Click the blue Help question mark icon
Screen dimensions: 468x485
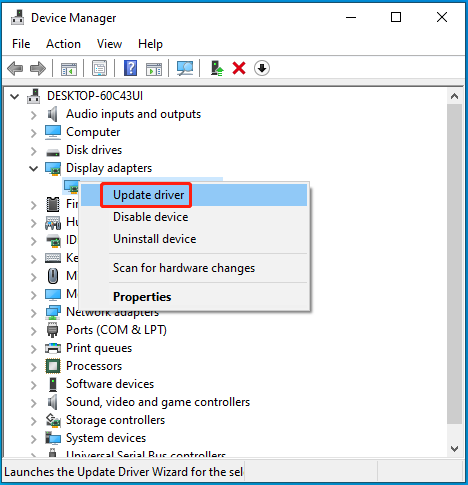tap(130, 68)
